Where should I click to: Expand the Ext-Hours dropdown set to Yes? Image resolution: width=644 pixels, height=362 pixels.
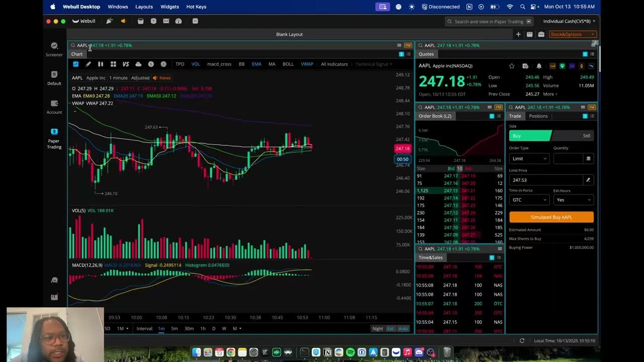click(x=573, y=200)
